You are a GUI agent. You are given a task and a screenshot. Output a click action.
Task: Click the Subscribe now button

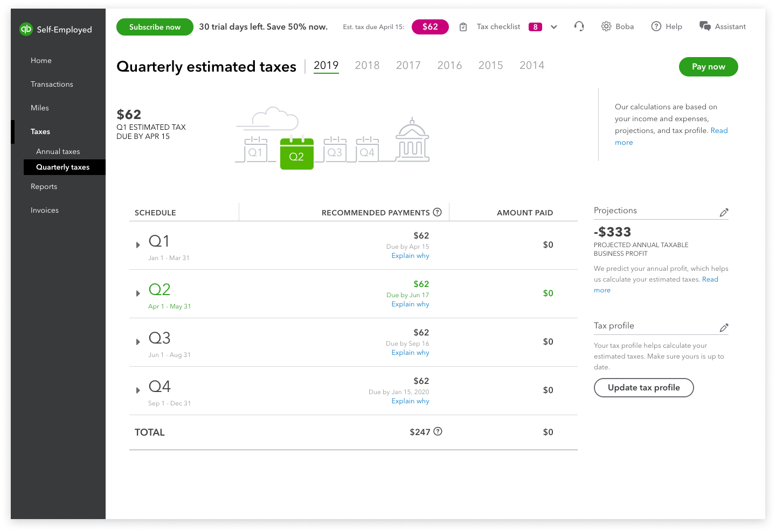155,27
